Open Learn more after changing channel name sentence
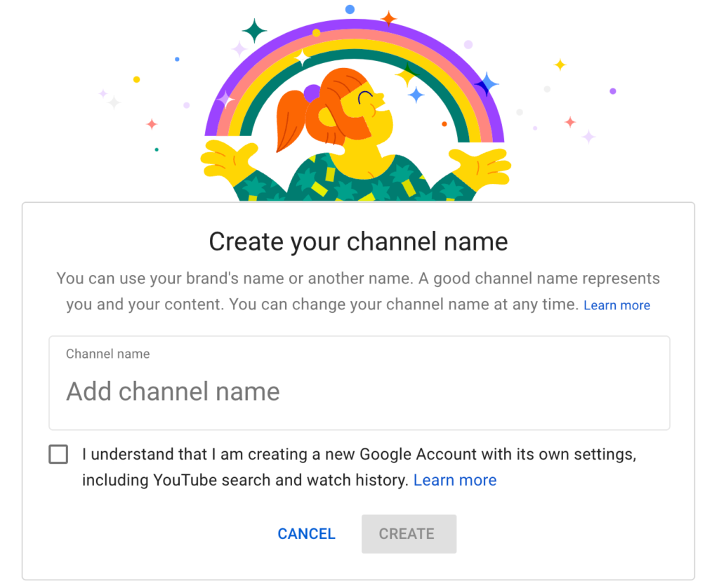719x588 pixels. pos(616,305)
